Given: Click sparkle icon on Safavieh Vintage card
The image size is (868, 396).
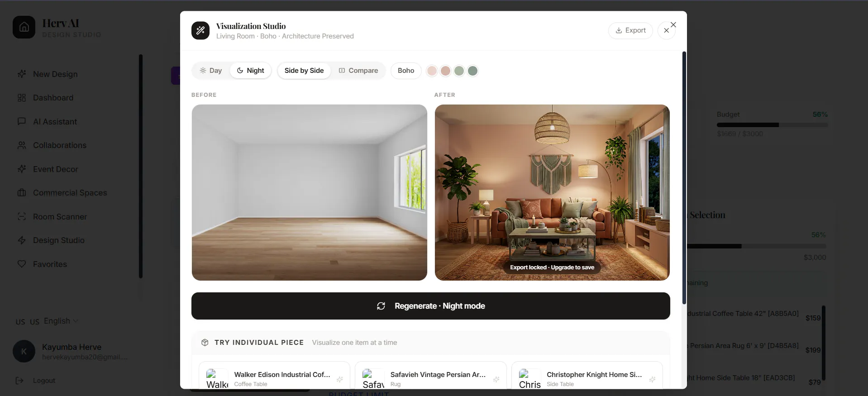Looking at the screenshot, I should 496,379.
